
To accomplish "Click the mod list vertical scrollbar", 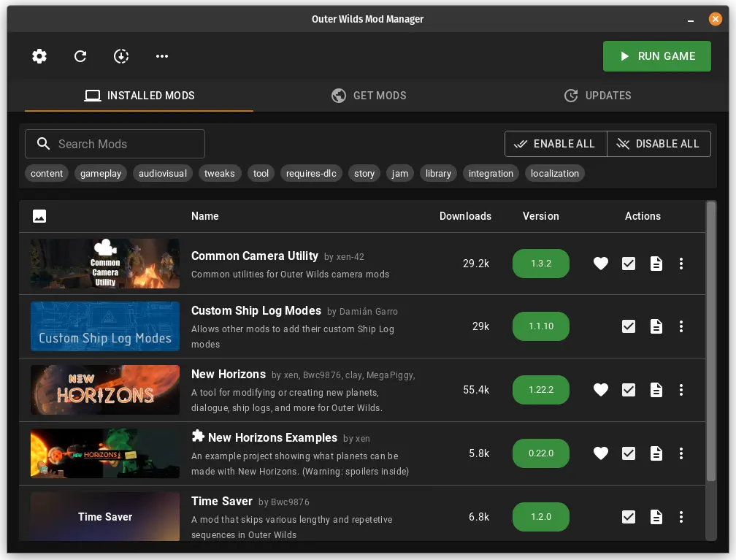I will pyautogui.click(x=711, y=341).
